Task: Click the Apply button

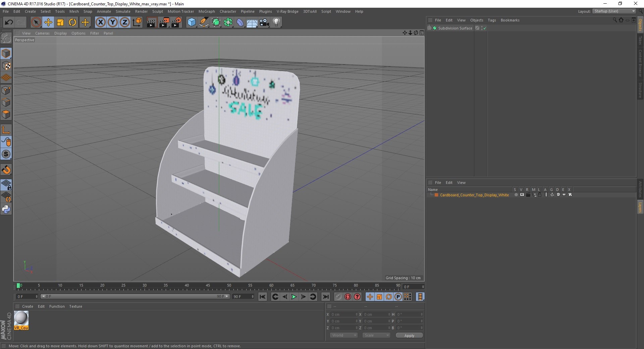Action: [x=409, y=335]
